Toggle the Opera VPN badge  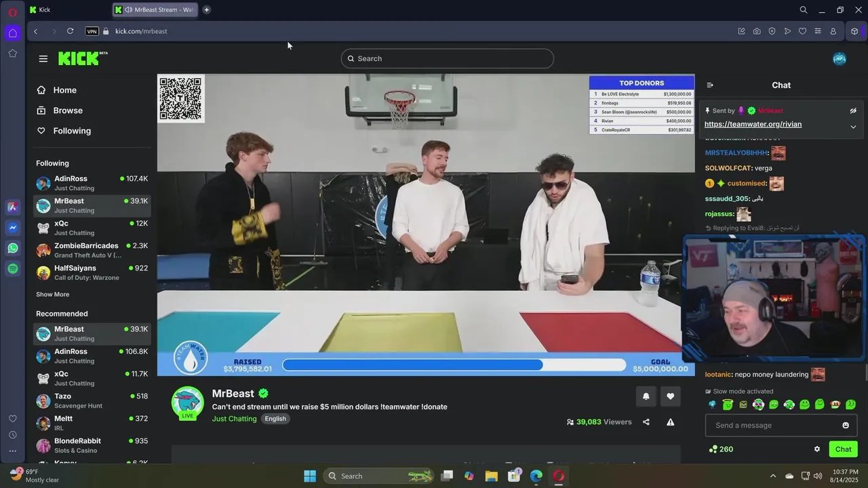[x=92, y=31]
